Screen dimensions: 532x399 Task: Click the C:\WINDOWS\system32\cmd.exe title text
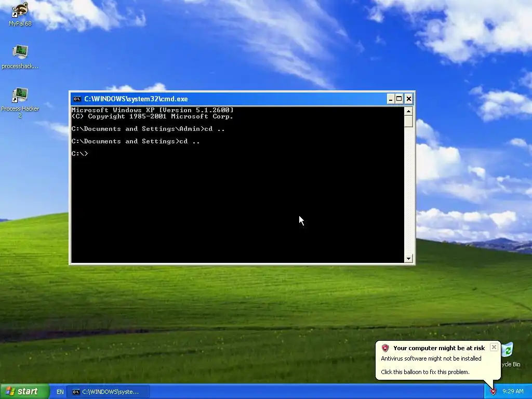pos(136,99)
